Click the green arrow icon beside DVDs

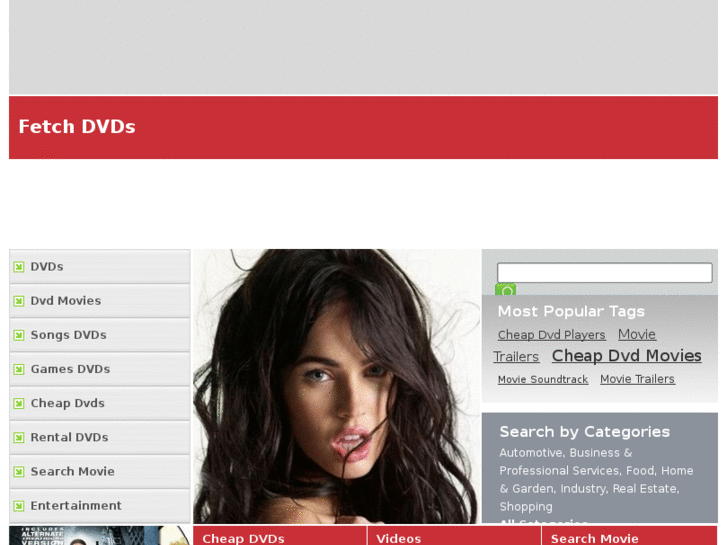click(x=19, y=267)
